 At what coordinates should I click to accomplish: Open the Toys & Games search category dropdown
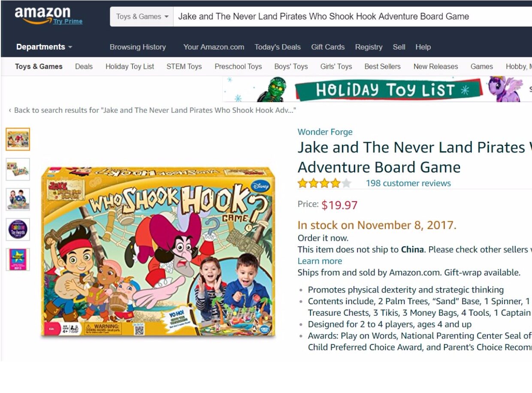142,17
